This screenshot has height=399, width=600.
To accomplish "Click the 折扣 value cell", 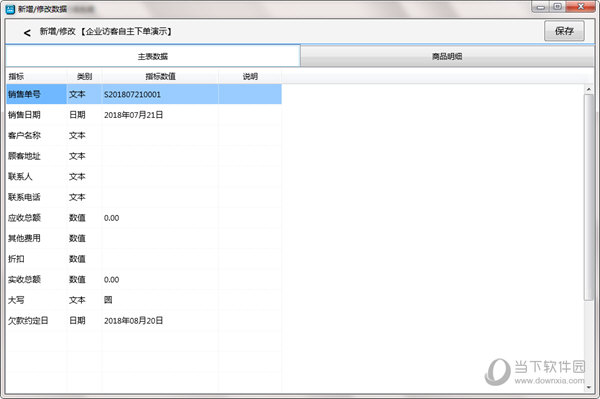I will [160, 259].
